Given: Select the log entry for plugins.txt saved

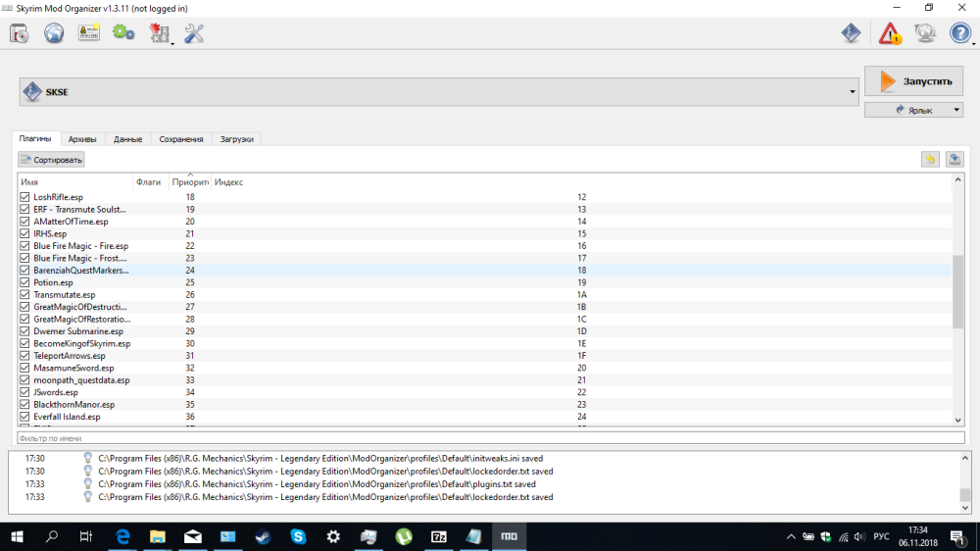Looking at the screenshot, I should point(484,484).
